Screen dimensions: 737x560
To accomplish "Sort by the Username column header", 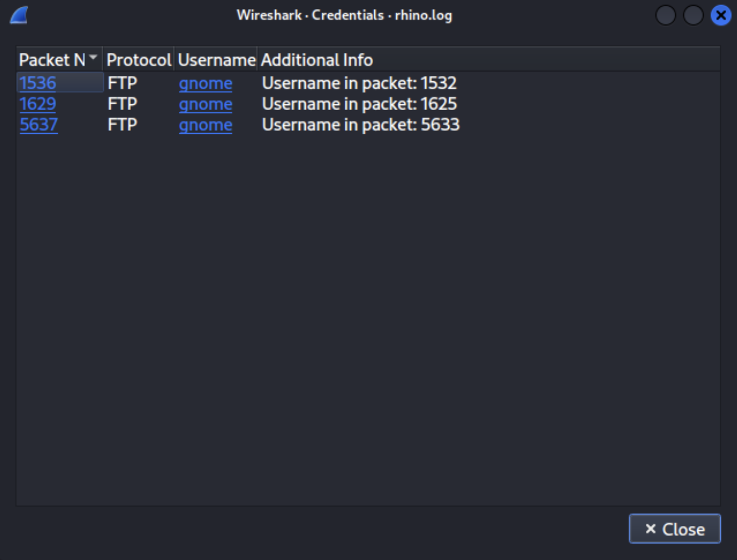I will (216, 60).
